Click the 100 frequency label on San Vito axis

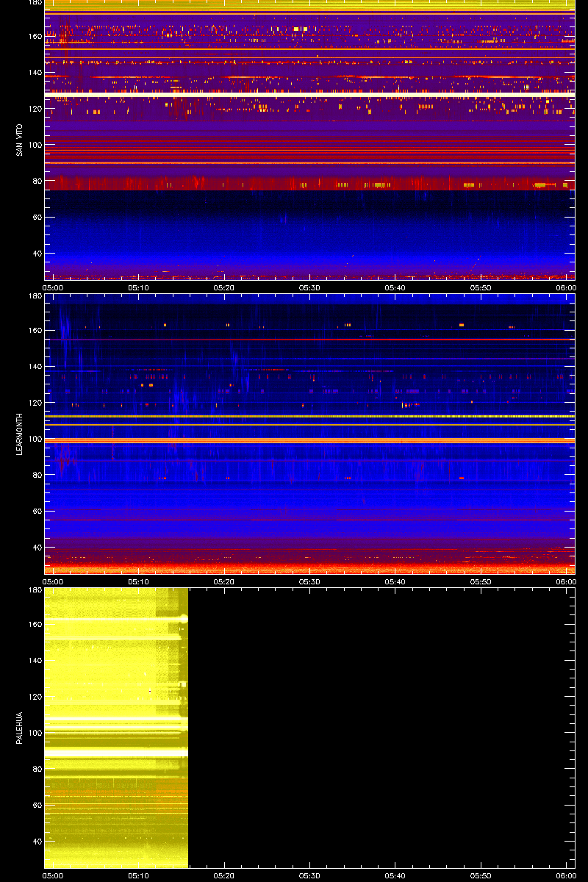pos(35,145)
